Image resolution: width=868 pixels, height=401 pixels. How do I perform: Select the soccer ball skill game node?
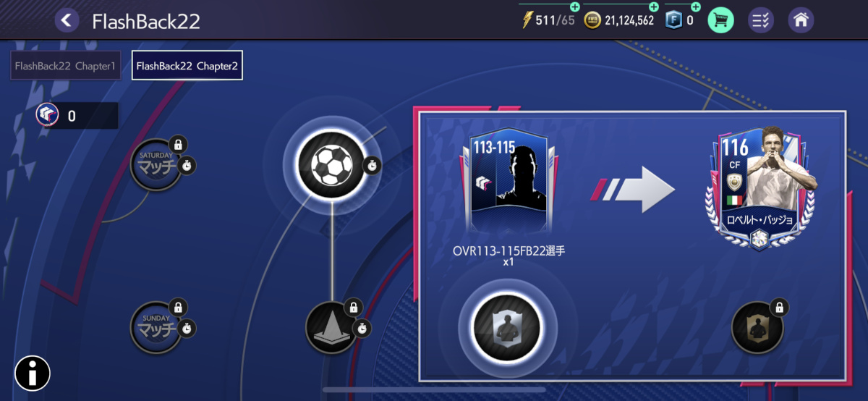[x=331, y=164]
